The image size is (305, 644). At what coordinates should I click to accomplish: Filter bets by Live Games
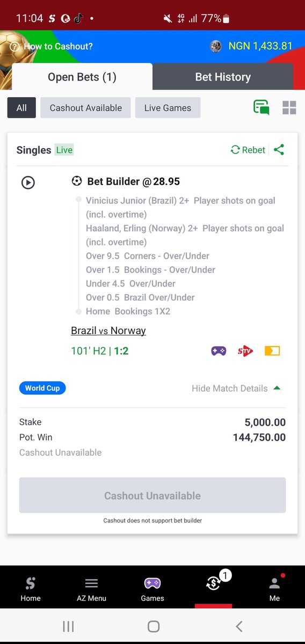click(x=168, y=108)
